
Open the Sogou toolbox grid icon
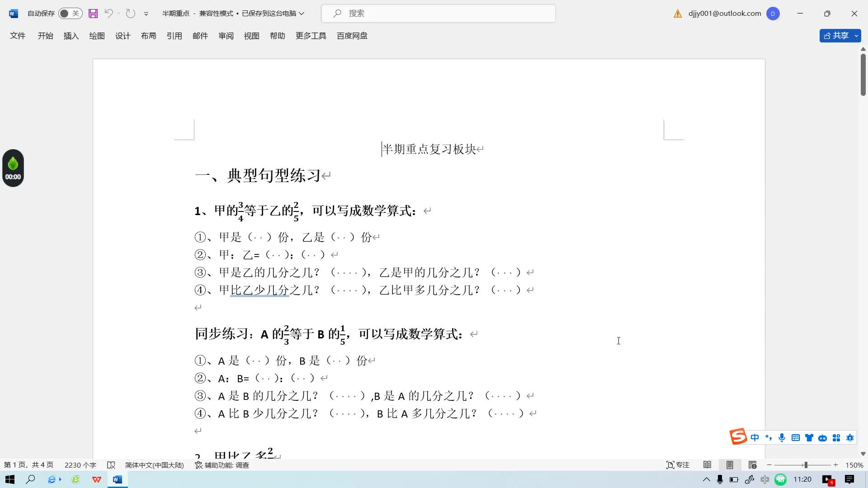[836, 437]
